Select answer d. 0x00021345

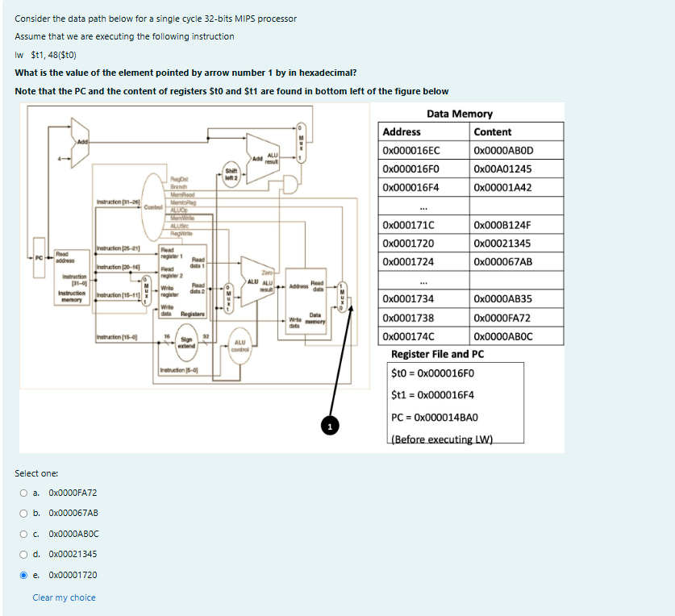point(24,554)
